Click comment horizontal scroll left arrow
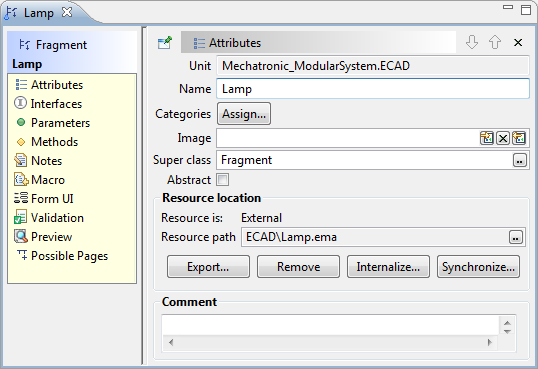 click(x=171, y=342)
